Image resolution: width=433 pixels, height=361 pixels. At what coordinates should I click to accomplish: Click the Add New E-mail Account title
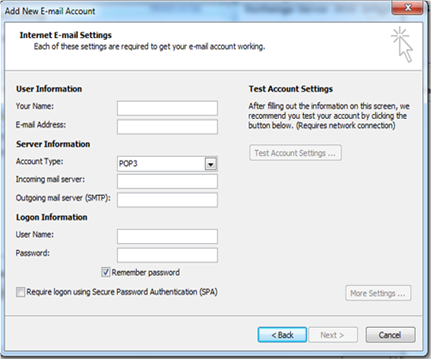[50, 11]
